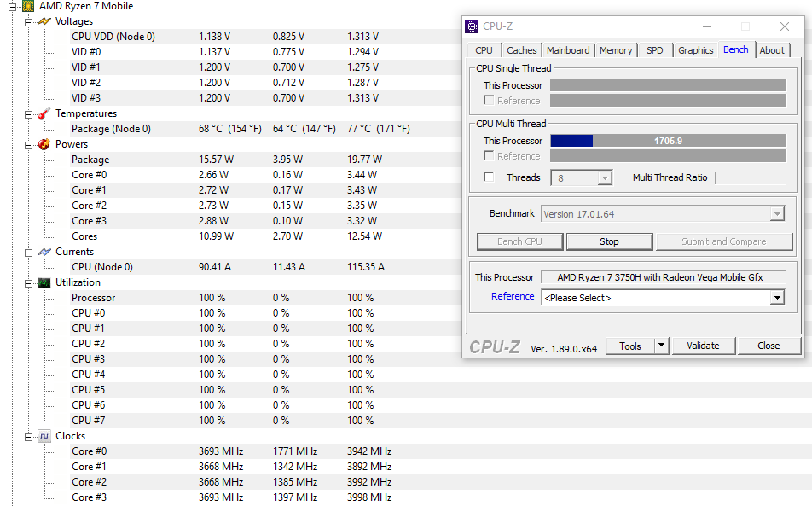812x506 pixels.
Task: Click the Currents wave icon
Action: pyautogui.click(x=44, y=252)
